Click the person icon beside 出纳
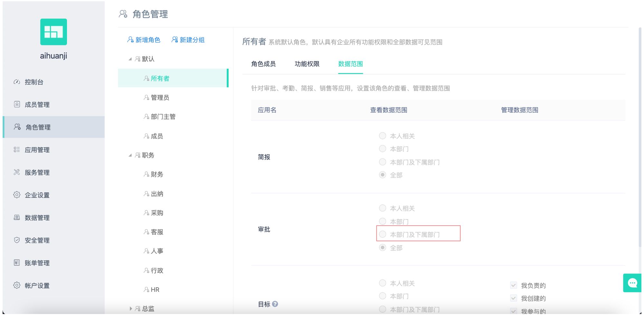The width and height of the screenshot is (644, 315). click(x=147, y=194)
